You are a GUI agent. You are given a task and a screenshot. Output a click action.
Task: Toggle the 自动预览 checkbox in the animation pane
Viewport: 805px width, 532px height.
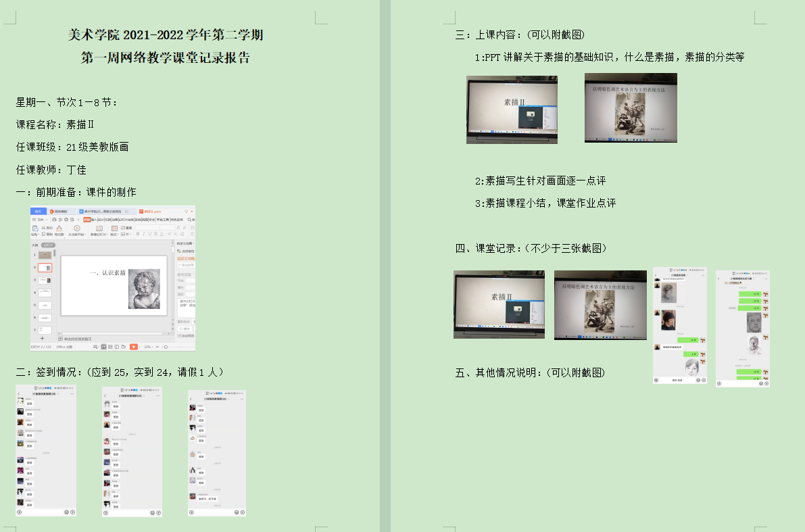179,335
